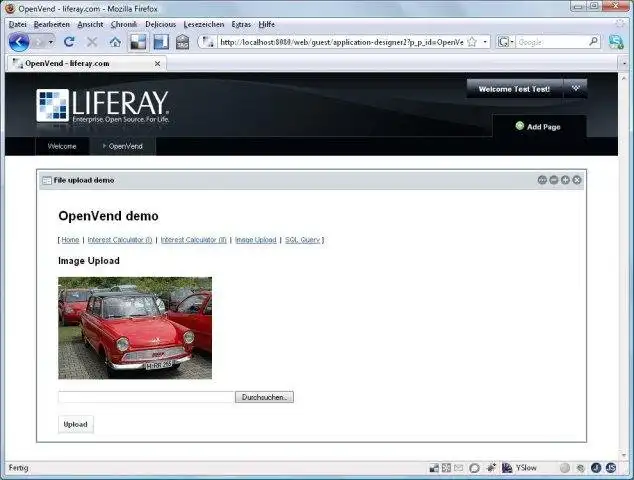Close the OpenVend browser tab

point(157,64)
